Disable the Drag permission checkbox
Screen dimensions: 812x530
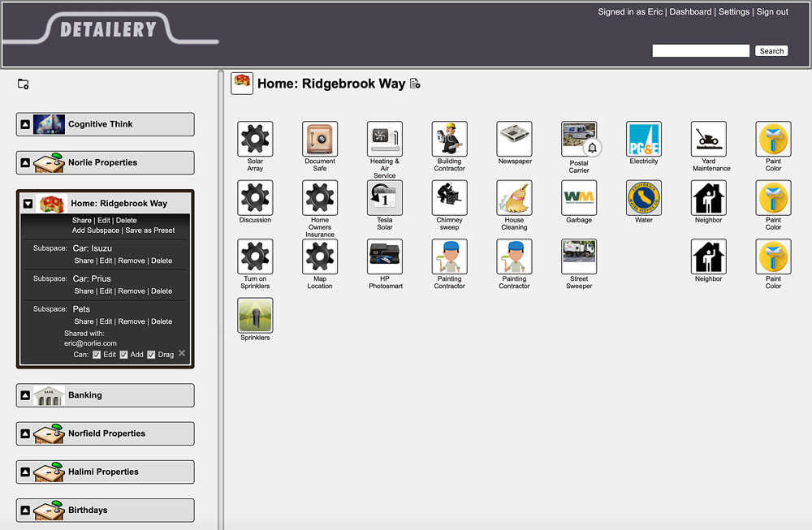click(x=151, y=355)
